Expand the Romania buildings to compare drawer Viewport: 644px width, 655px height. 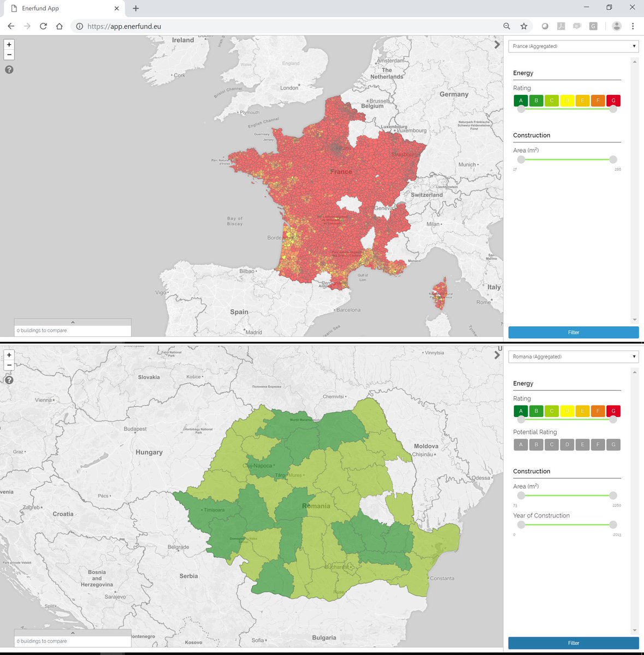click(x=73, y=633)
